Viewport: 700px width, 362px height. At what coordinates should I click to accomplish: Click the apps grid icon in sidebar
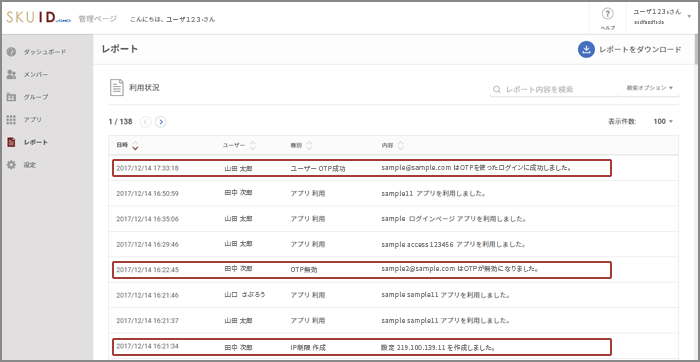(12, 120)
